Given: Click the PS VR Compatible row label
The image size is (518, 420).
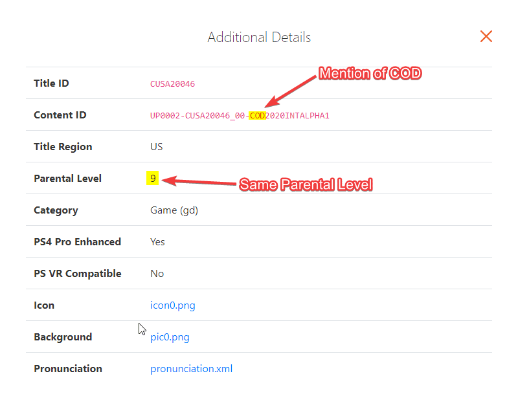Looking at the screenshot, I should [x=77, y=274].
